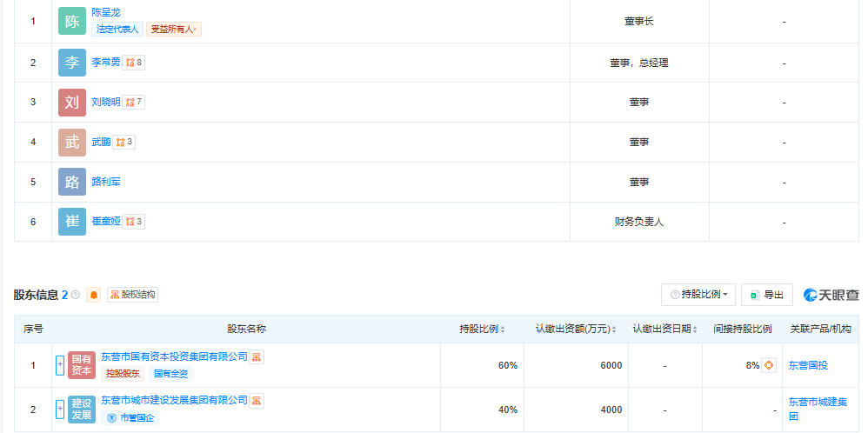This screenshot has height=433, width=868.
Task: Click 武 avatar thumbnail
Action: click(72, 143)
